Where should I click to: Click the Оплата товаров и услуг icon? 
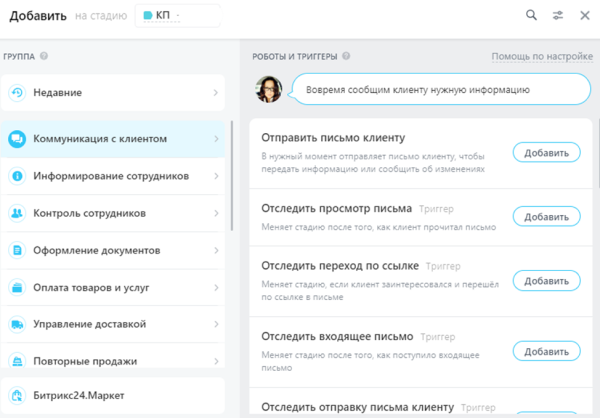tap(17, 287)
